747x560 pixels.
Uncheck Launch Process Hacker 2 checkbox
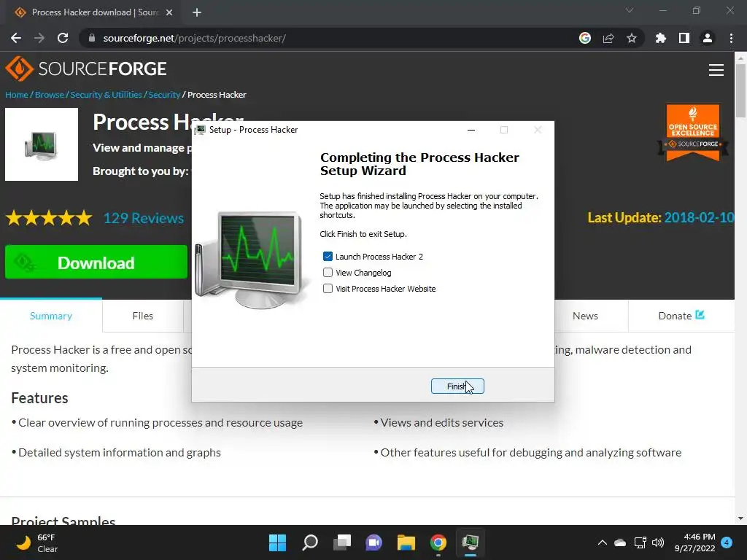coord(328,257)
